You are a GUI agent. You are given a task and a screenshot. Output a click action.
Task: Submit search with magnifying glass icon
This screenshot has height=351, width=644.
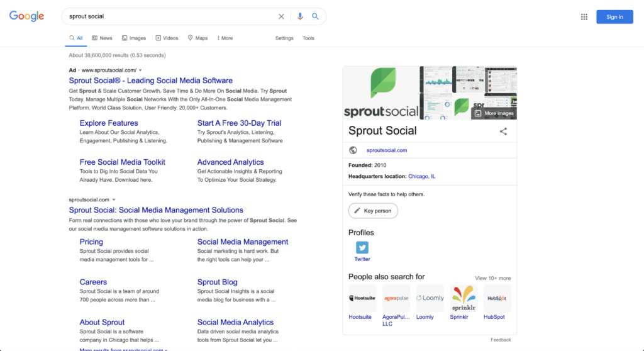click(315, 16)
